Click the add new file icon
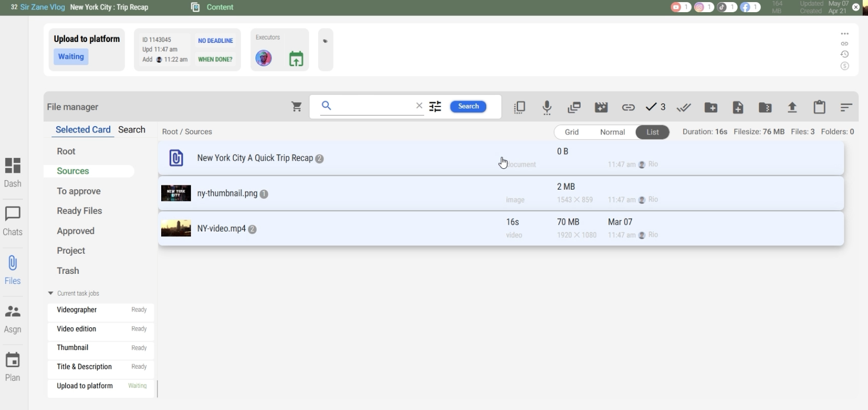This screenshot has width=868, height=410. [738, 108]
